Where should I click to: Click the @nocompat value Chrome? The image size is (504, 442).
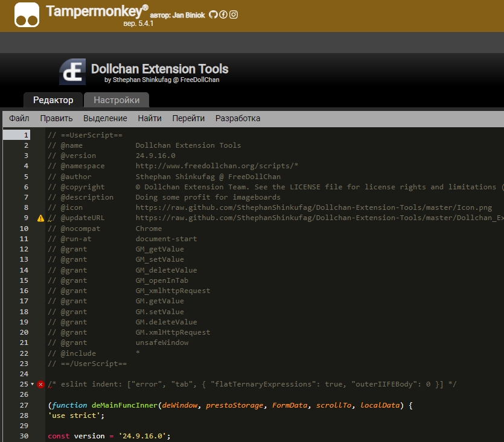(x=148, y=229)
